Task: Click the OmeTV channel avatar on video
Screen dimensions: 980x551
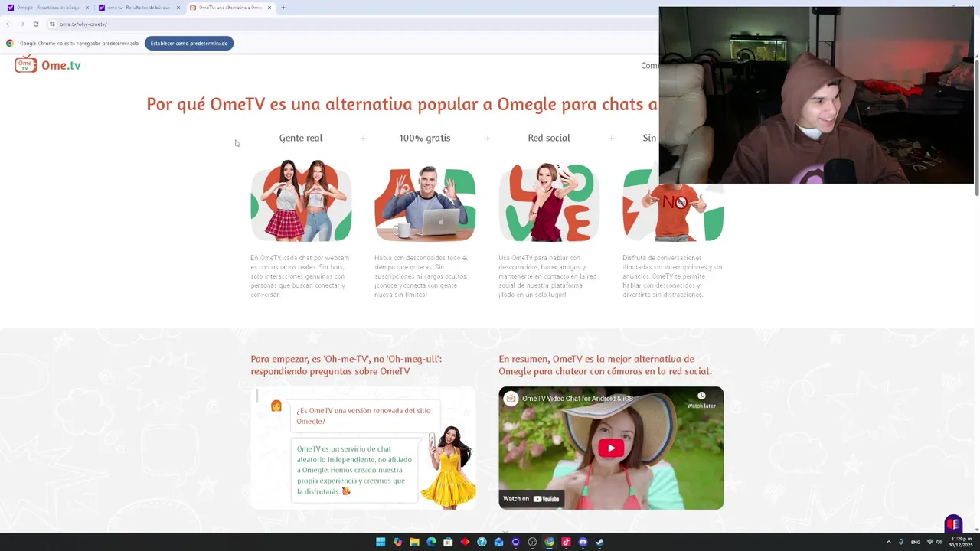Action: click(511, 399)
